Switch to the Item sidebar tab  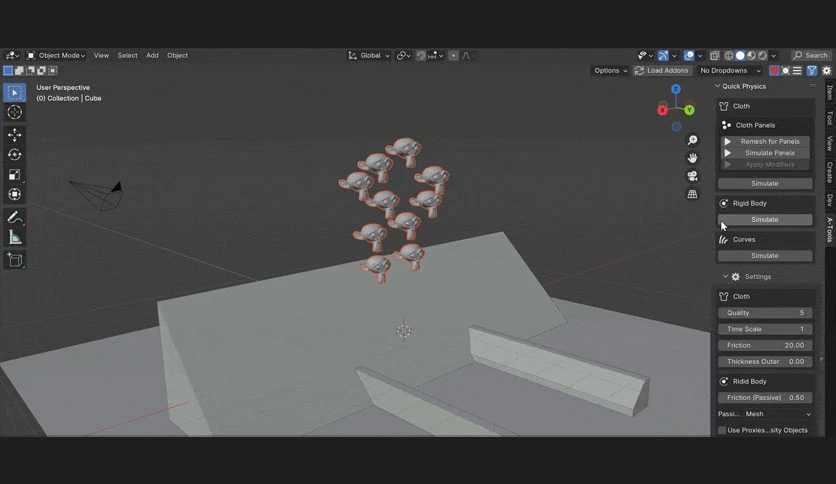point(830,92)
